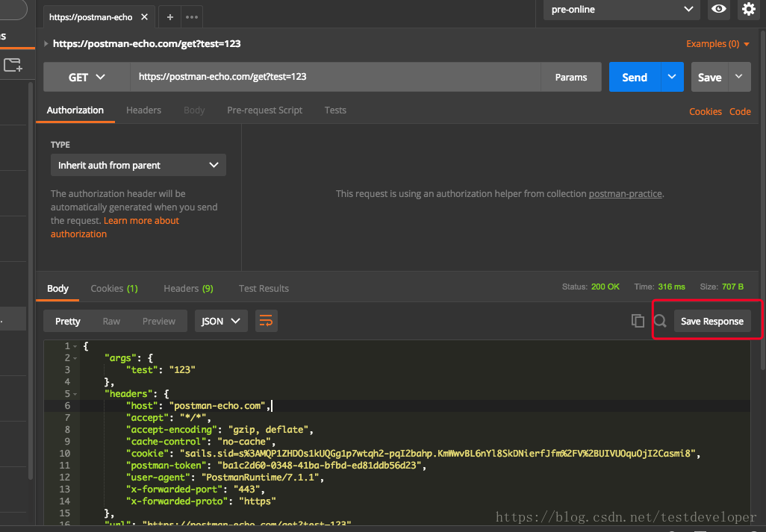Click the search response magnifier icon

(660, 321)
